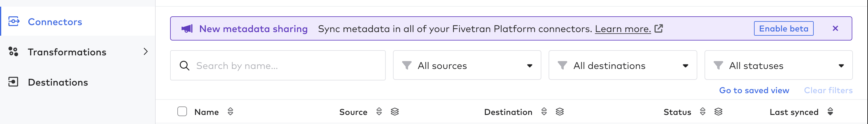Click the Enable beta button
This screenshot has height=124, width=868.
point(784,29)
